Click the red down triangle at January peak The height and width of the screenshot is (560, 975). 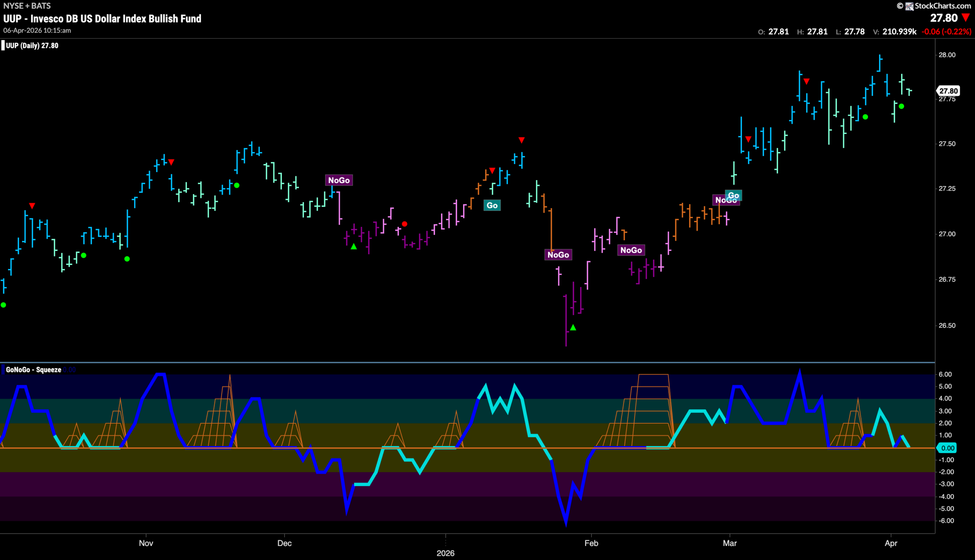coord(521,140)
